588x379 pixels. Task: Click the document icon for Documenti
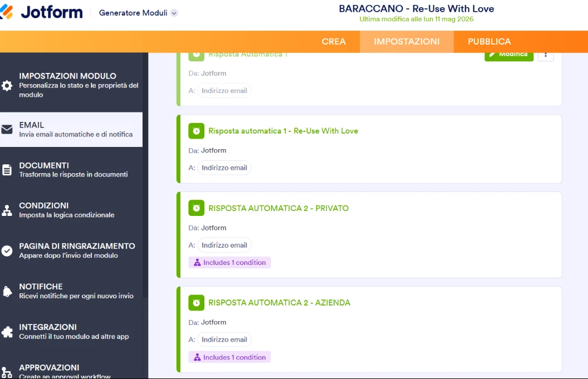click(x=7, y=170)
